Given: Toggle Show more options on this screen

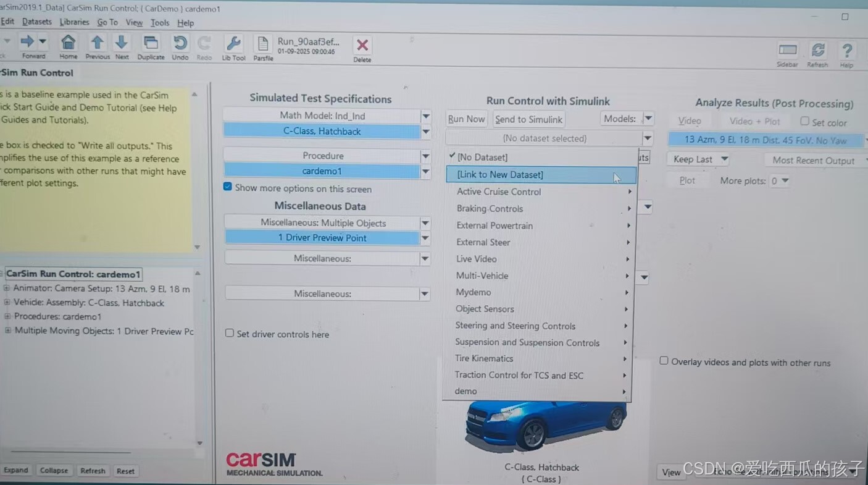Looking at the screenshot, I should coord(228,187).
